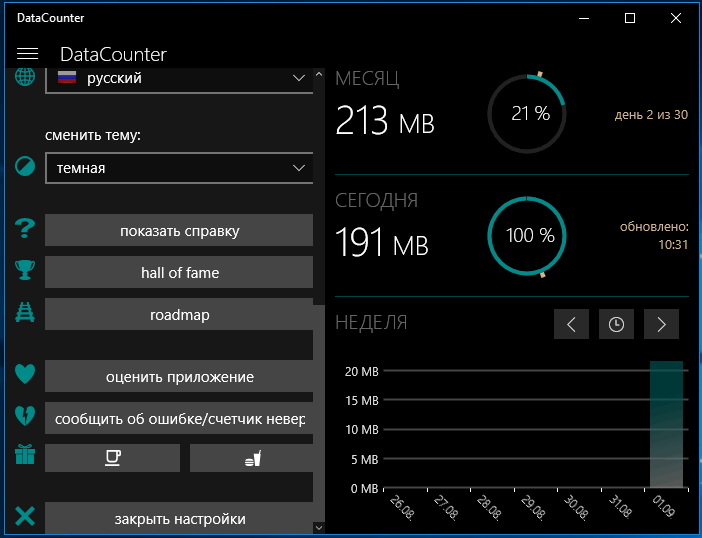Donate a meal via burger button

(252, 458)
